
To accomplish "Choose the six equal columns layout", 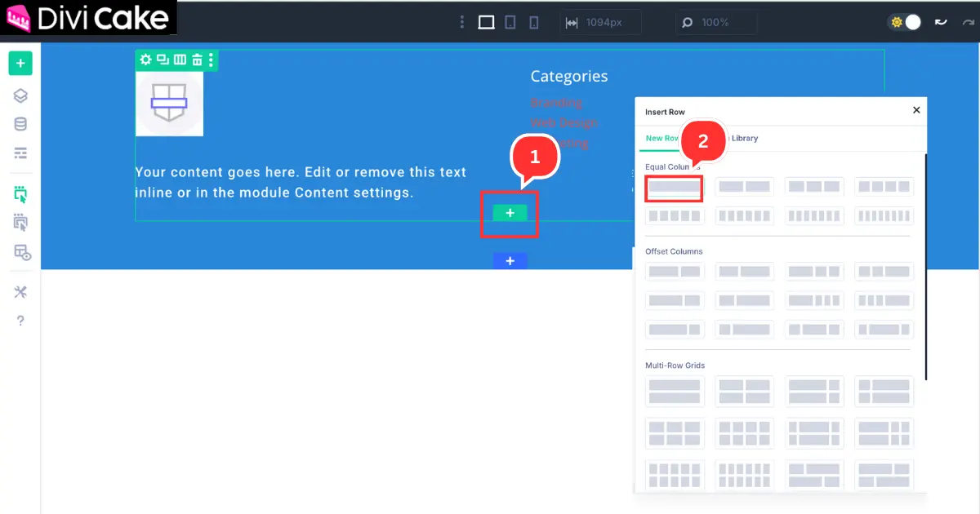I will [x=744, y=216].
